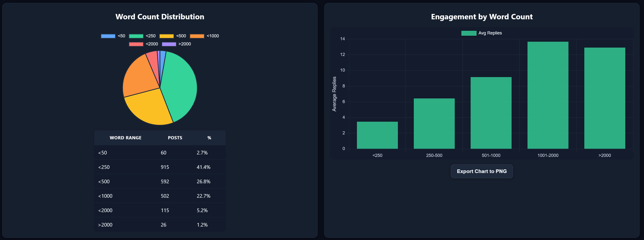Toggle the Avg Replies legend item
This screenshot has height=240, width=644.
click(x=469, y=33)
